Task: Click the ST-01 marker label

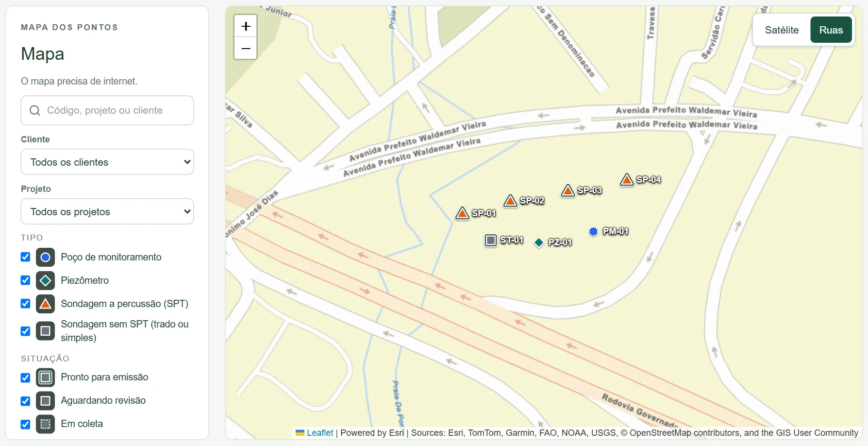Action: pyautogui.click(x=512, y=240)
